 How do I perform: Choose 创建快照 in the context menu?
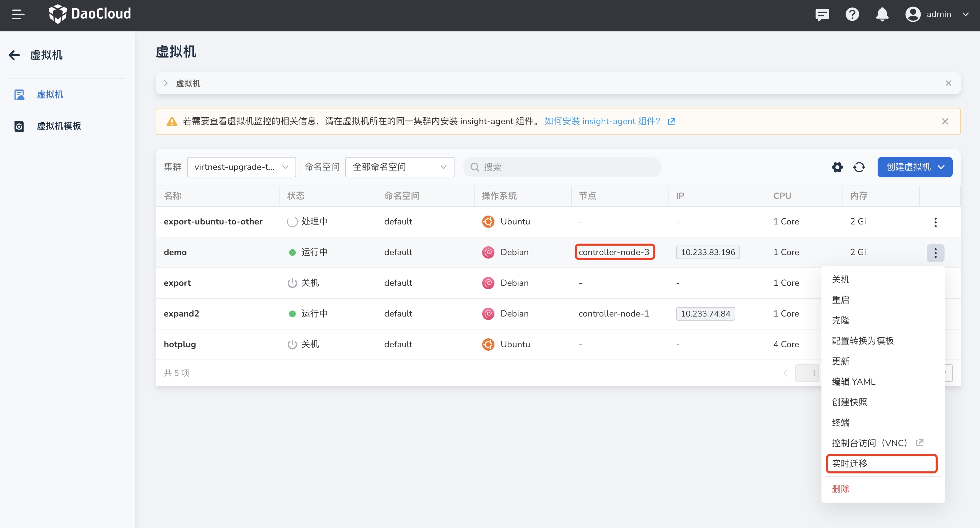[849, 402]
